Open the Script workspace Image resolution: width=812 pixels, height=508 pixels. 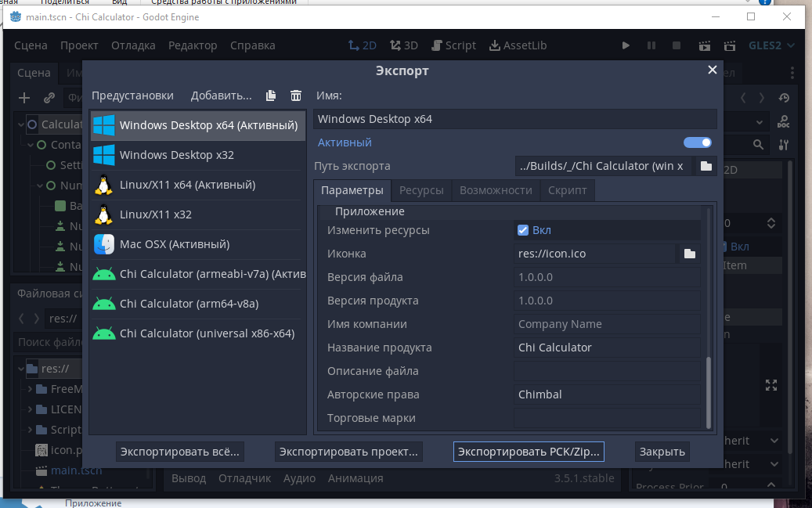pyautogui.click(x=453, y=45)
